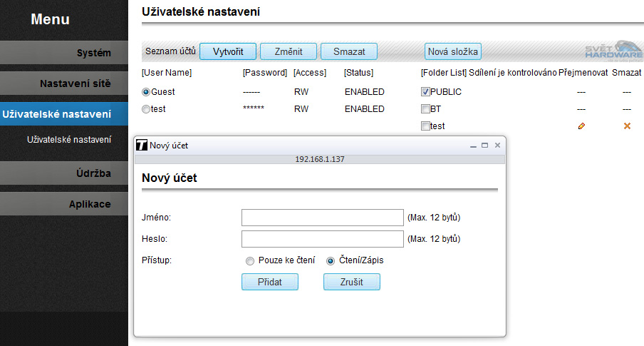The width and height of the screenshot is (644, 346).
Task: Choose Čtení/Zápis access option
Action: (x=331, y=261)
